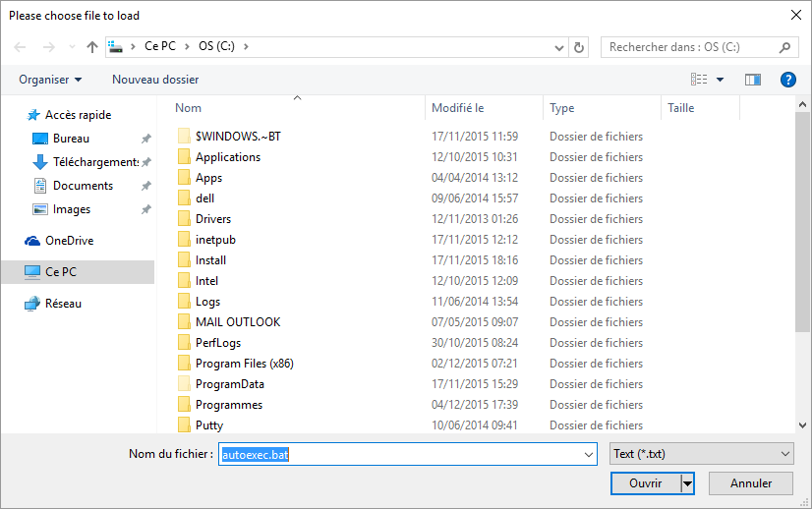Open the Organiser dropdown menu
This screenshot has height=509, width=812.
(50, 80)
